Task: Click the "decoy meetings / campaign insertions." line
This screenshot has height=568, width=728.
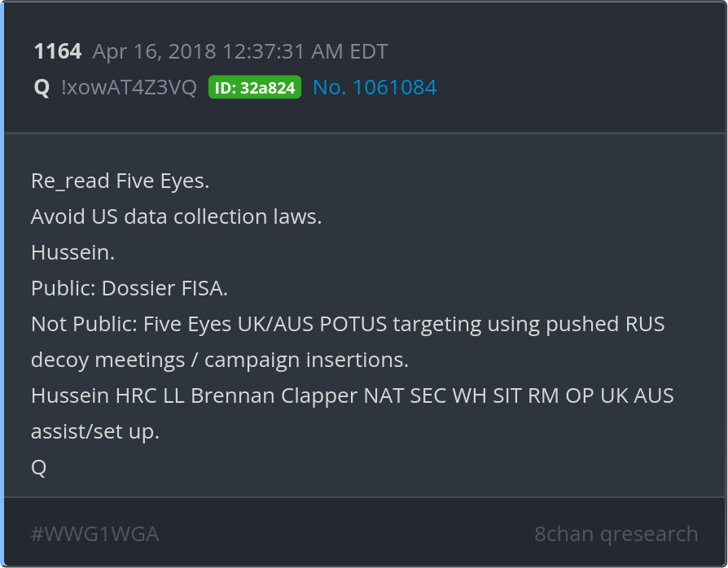Action: (220, 360)
